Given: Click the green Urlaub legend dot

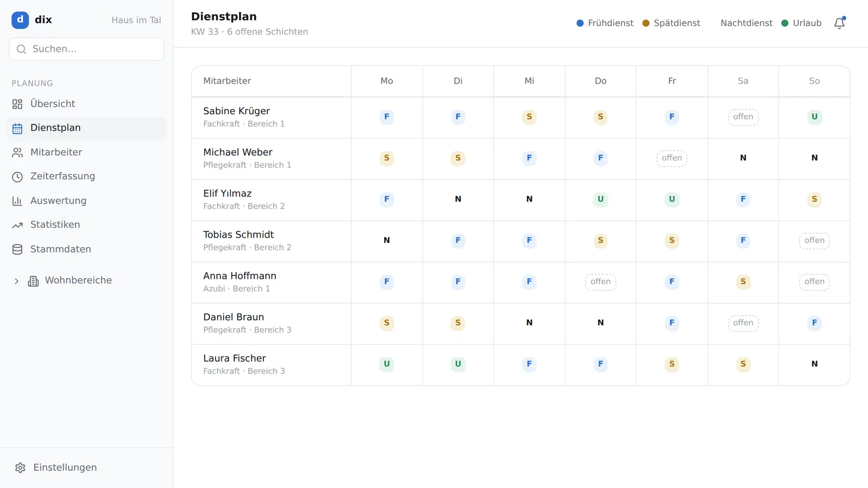Looking at the screenshot, I should pyautogui.click(x=784, y=23).
